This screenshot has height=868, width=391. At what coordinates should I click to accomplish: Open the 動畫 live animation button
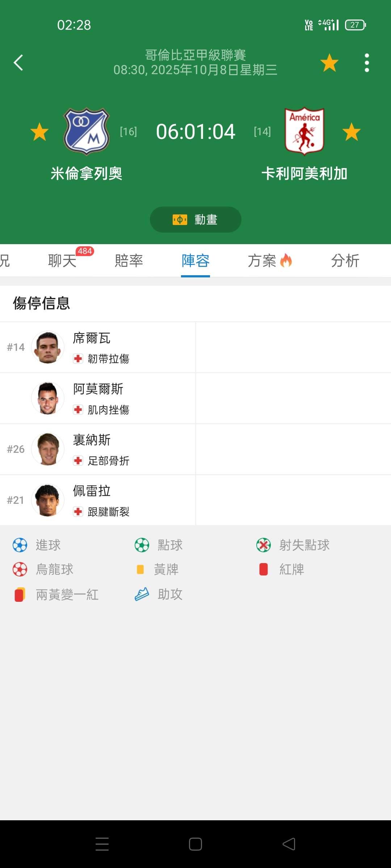tap(195, 220)
